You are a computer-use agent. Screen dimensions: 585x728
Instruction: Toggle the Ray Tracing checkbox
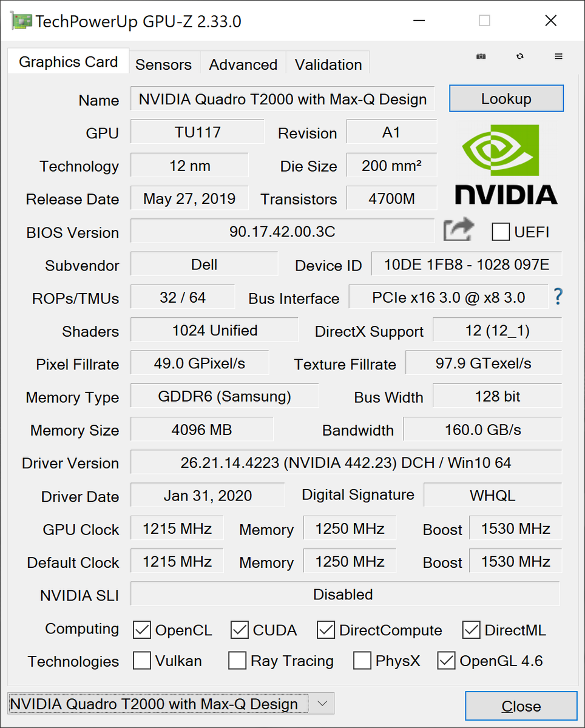(x=237, y=661)
